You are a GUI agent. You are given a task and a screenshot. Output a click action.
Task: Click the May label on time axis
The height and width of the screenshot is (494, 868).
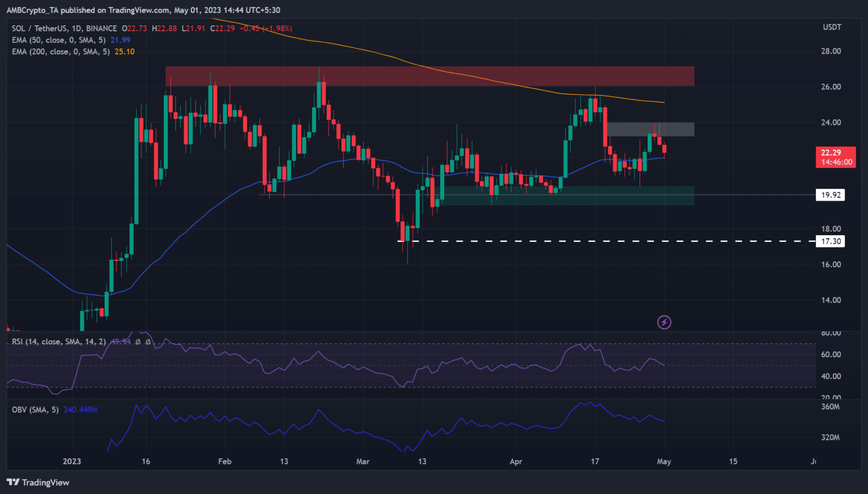pyautogui.click(x=664, y=461)
